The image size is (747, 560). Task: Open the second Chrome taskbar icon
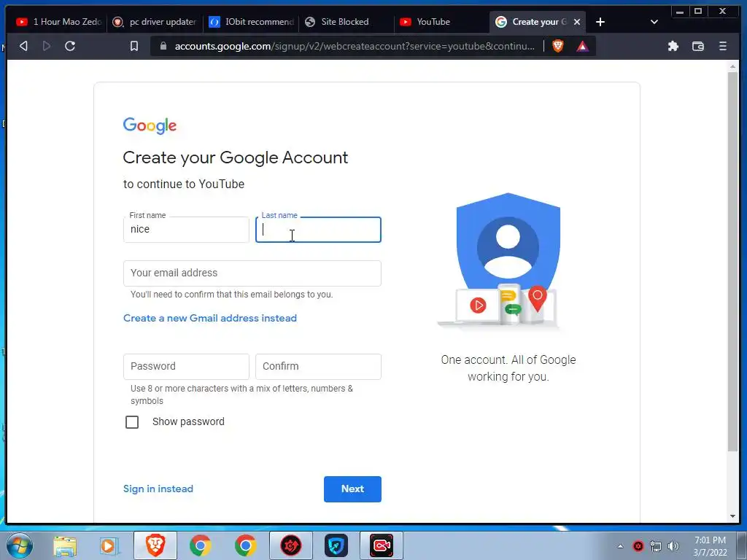pyautogui.click(x=245, y=545)
